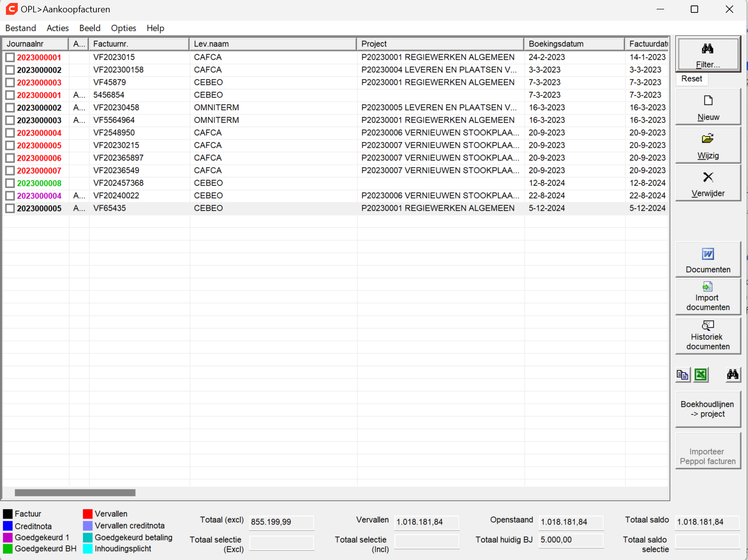Click the red application logo in the title bar
The width and height of the screenshot is (748, 560).
(x=11, y=9)
